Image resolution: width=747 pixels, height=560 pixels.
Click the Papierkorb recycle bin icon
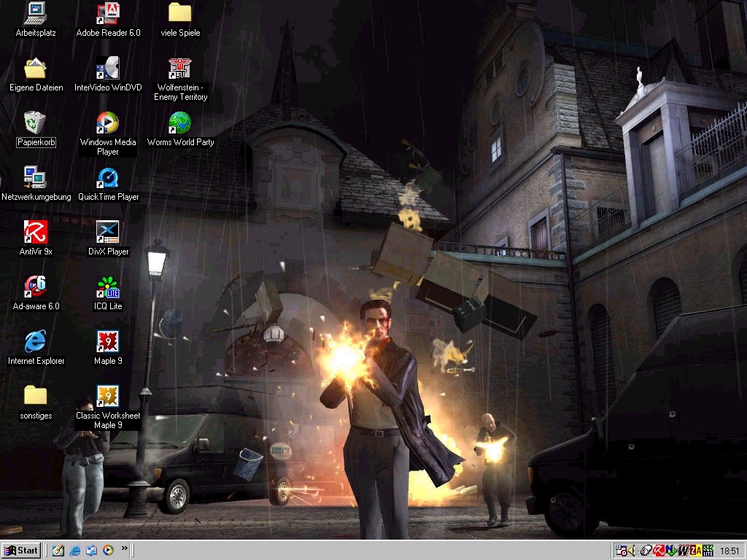[x=35, y=122]
